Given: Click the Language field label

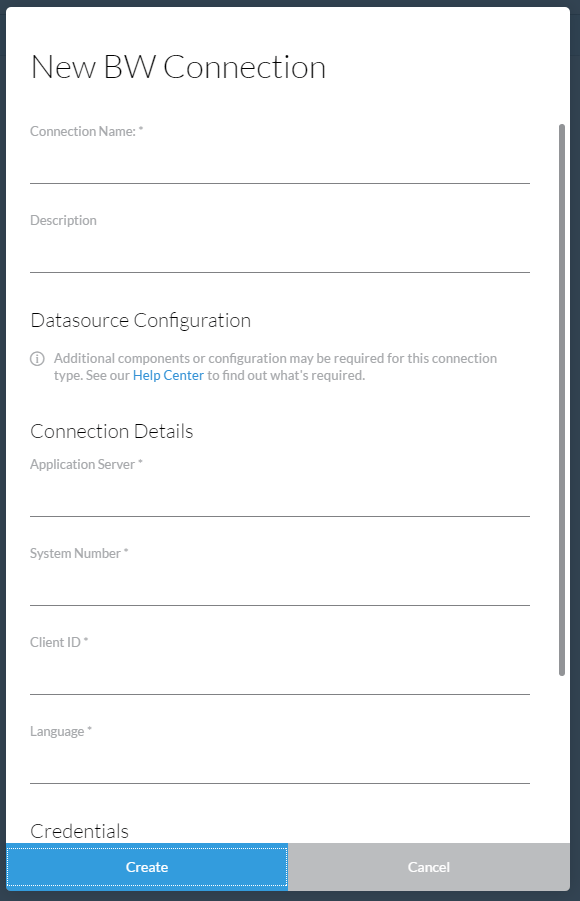Looking at the screenshot, I should point(61,731).
